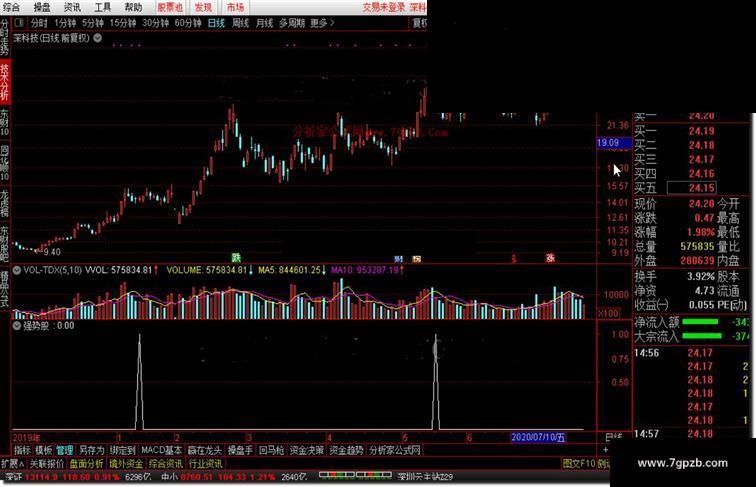
Task: Open the 分析家公式网 link
Action: 395,450
